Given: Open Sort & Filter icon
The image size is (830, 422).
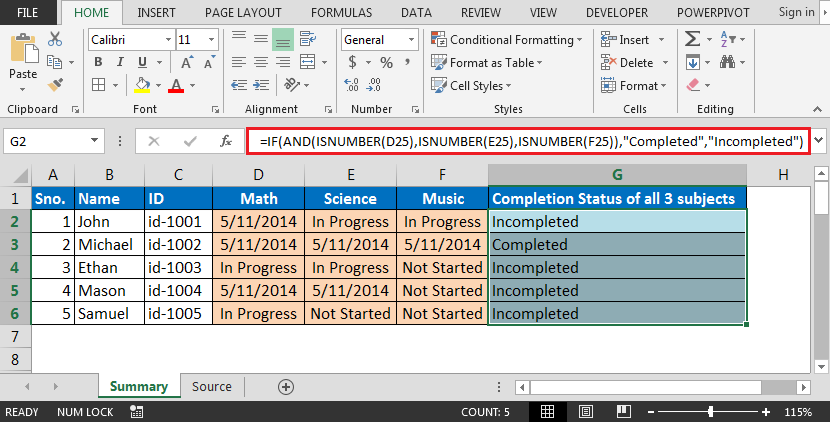Looking at the screenshot, I should point(728,39).
